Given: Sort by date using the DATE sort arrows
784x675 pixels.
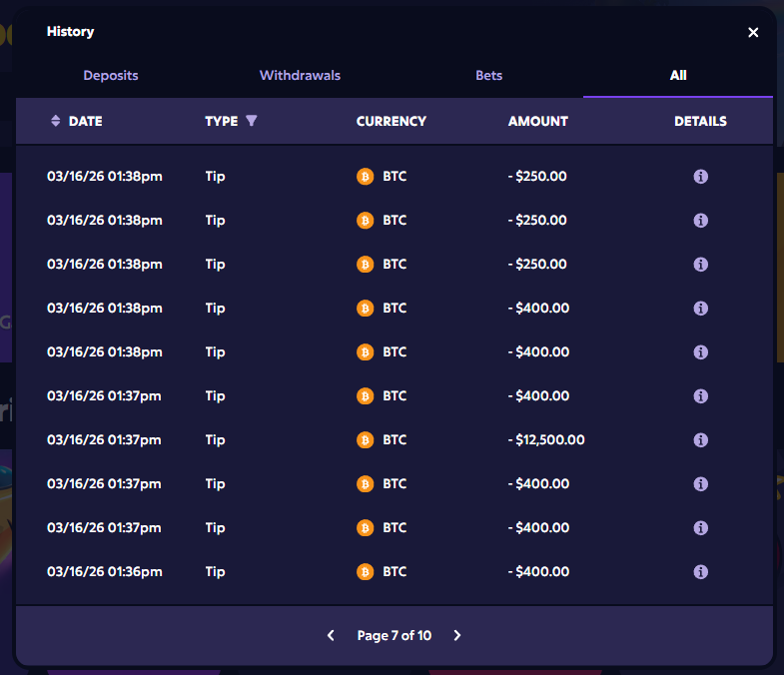Looking at the screenshot, I should (x=56, y=121).
